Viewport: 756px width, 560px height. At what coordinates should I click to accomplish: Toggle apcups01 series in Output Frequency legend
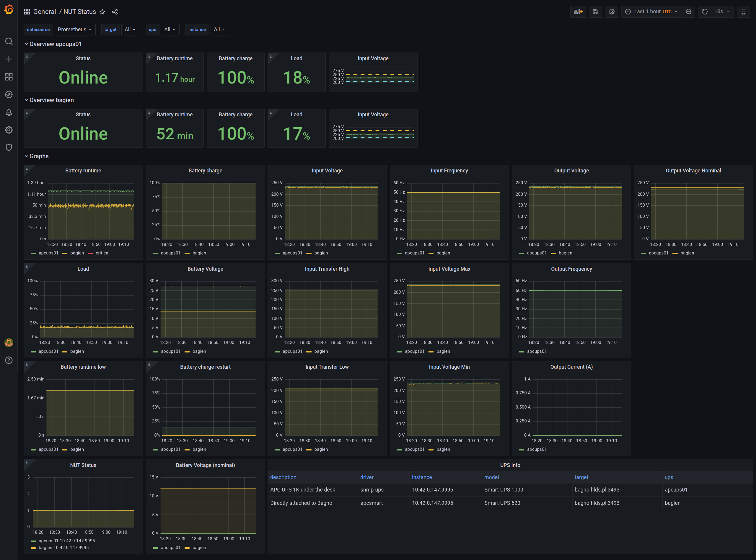[x=537, y=351]
